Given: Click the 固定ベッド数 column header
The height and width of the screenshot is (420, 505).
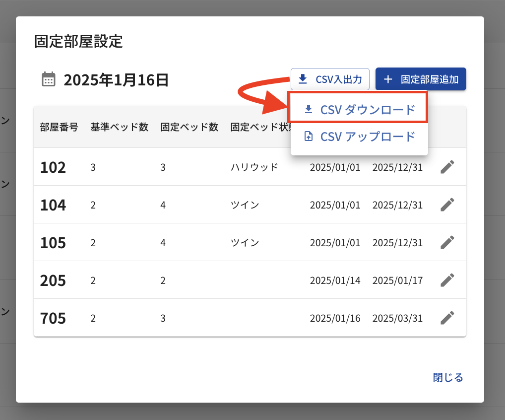Looking at the screenshot, I should 189,127.
